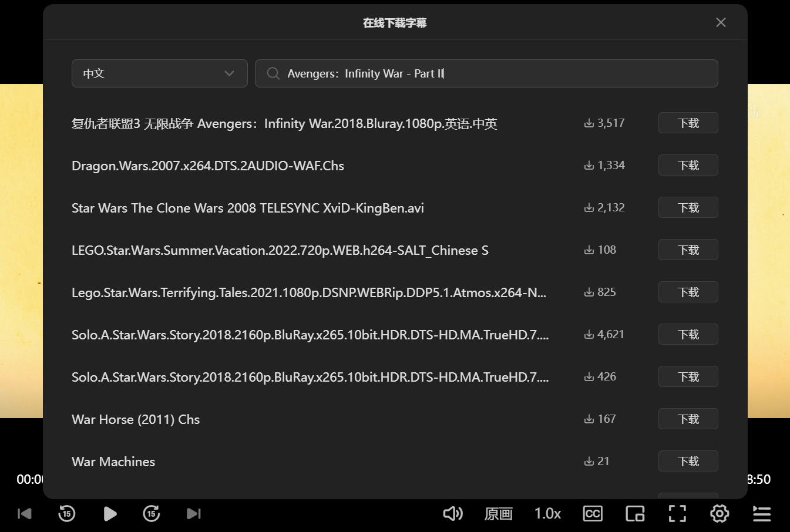Enter fullscreen mode
The image size is (790, 532).
pos(677,514)
